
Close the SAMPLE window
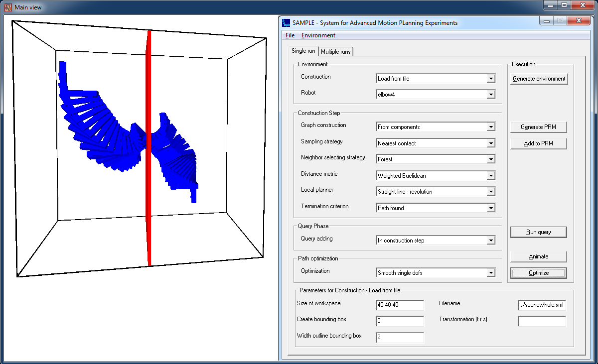[579, 21]
